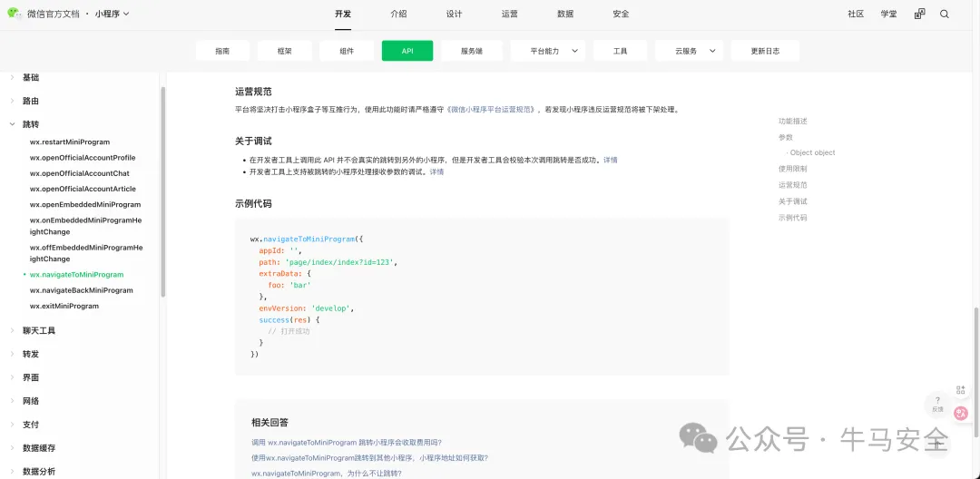Open the 运营 top menu item
Image resolution: width=980 pixels, height=479 pixels.
pos(509,14)
